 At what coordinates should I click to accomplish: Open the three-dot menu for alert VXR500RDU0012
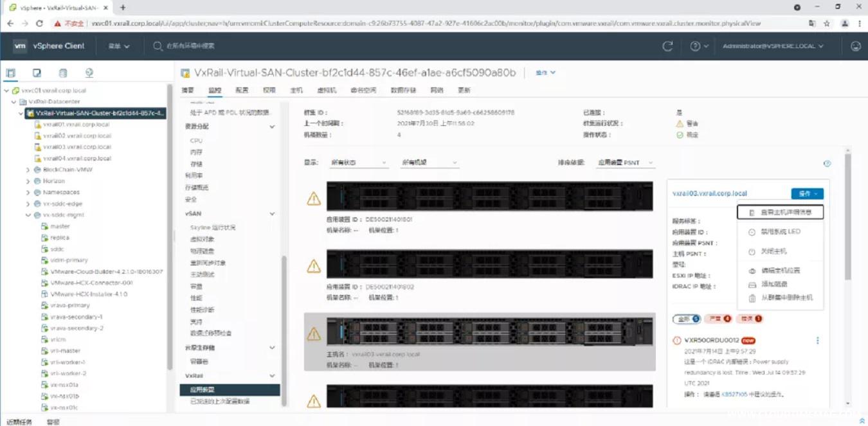(818, 341)
